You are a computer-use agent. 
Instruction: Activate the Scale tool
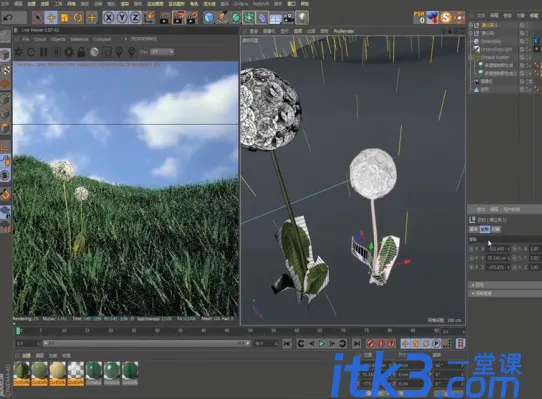[x=64, y=17]
